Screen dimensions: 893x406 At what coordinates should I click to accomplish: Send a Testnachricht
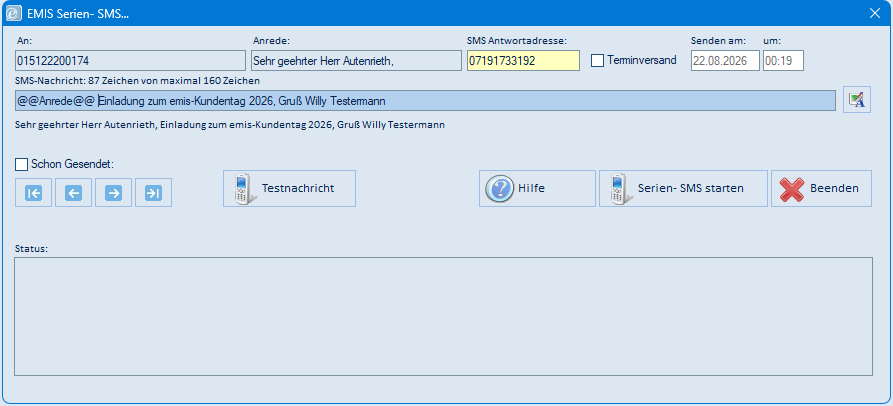[289, 188]
